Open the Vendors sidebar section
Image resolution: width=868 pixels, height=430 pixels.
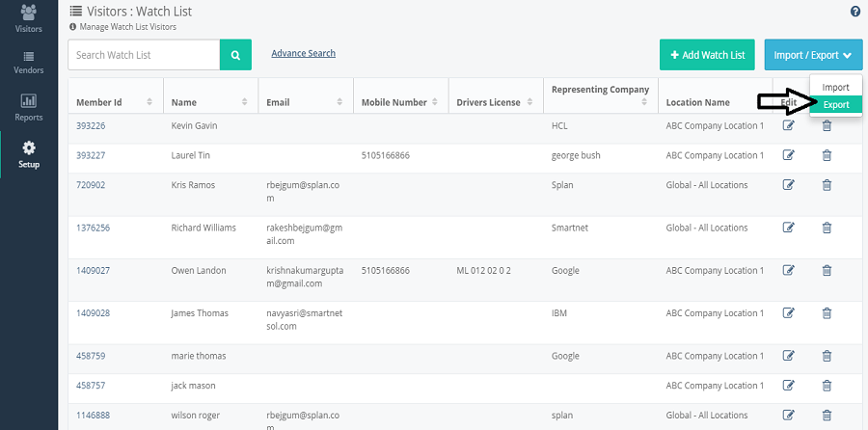29,63
